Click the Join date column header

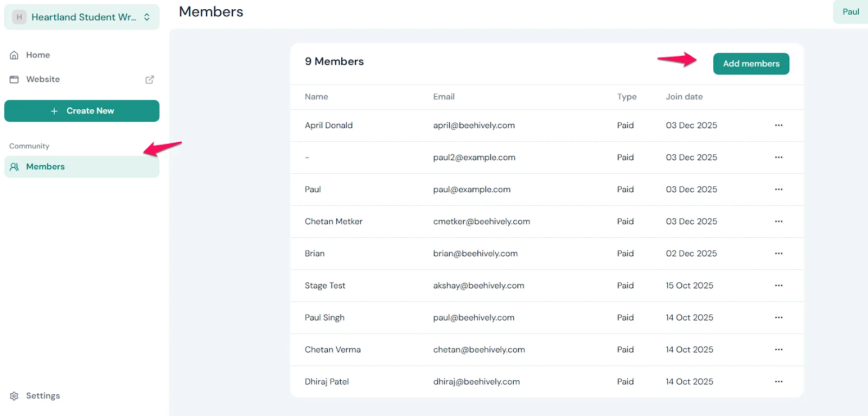coord(684,97)
